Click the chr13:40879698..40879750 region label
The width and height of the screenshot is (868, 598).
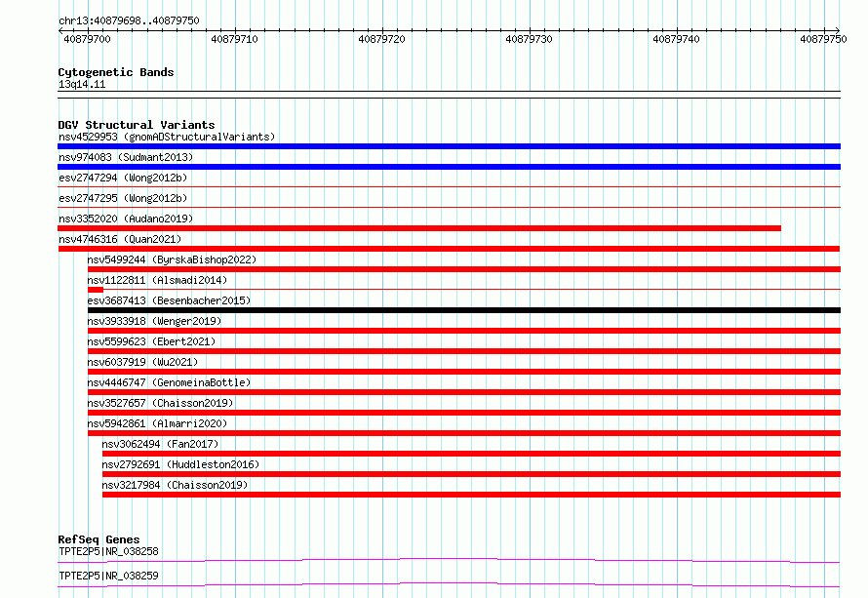[129, 20]
